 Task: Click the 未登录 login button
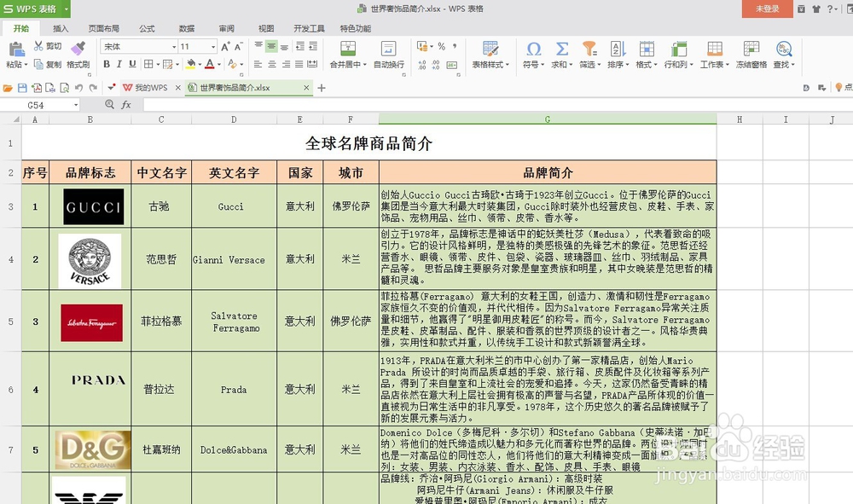click(767, 9)
